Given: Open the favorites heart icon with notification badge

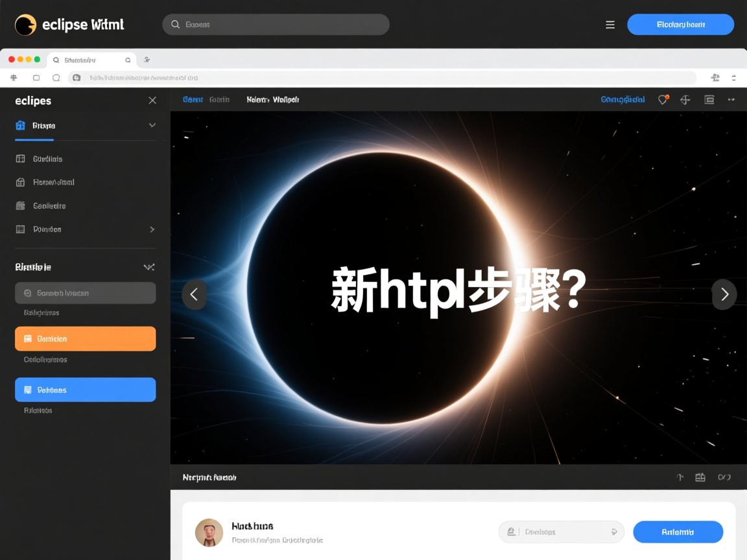Looking at the screenshot, I should tap(662, 99).
